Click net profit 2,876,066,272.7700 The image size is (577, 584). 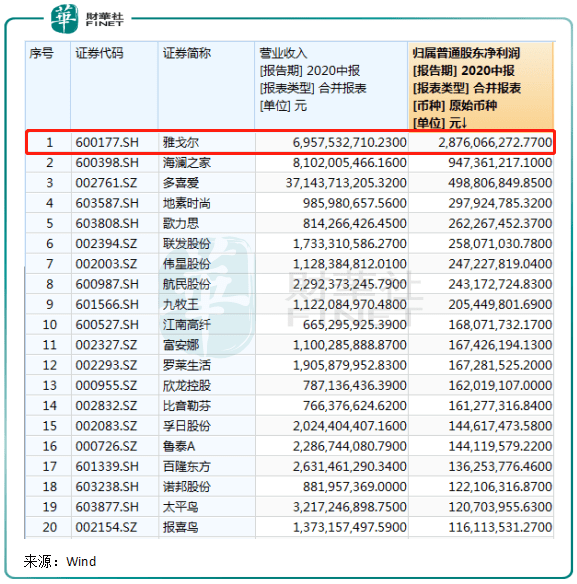click(x=495, y=142)
